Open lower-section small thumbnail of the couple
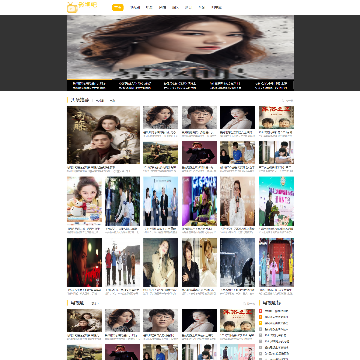Image resolution: width=360 pixels, height=360 pixels. pos(84,320)
